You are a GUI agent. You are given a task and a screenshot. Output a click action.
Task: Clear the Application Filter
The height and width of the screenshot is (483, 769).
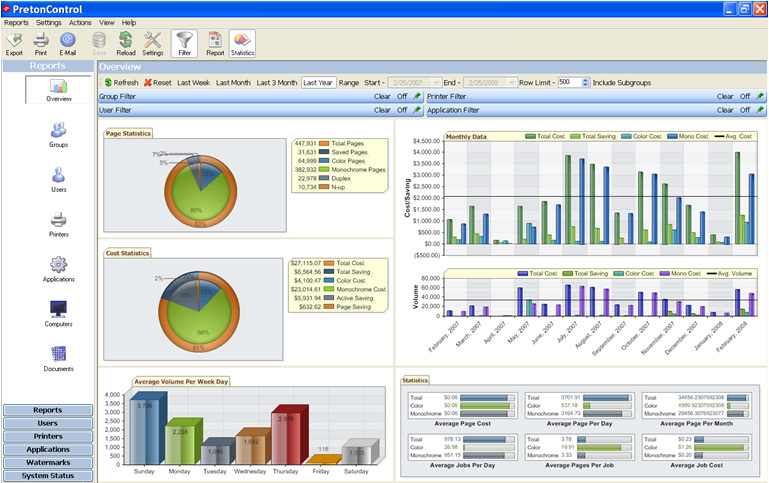[x=725, y=110]
